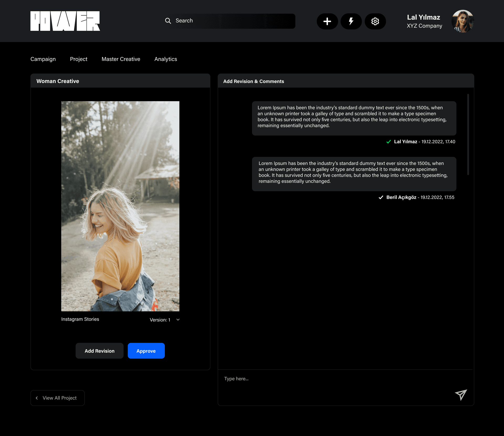The image size is (504, 436).
Task: Open Lal Yılmaz XYZ Company account menu
Action: pyautogui.click(x=424, y=21)
